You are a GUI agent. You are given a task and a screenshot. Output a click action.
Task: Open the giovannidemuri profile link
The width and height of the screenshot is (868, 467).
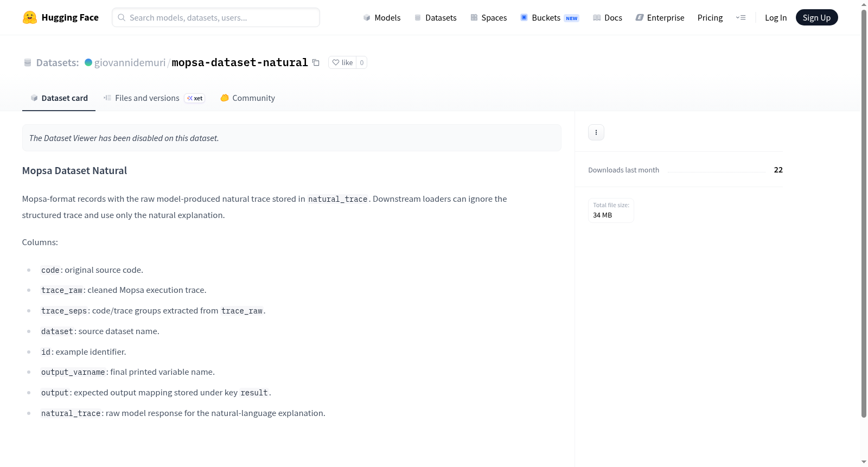(130, 62)
